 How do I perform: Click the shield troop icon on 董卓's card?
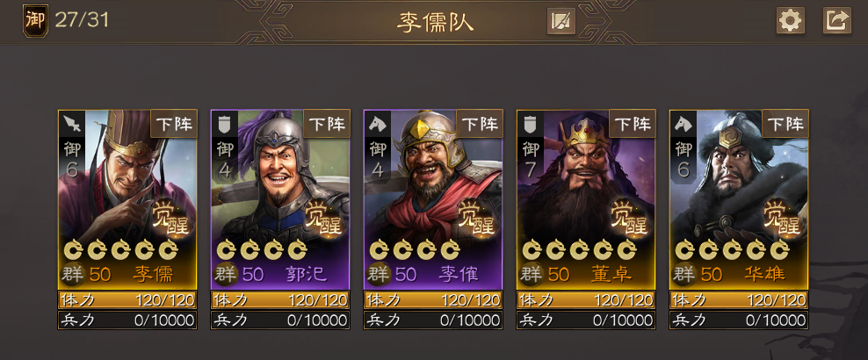pos(531,123)
